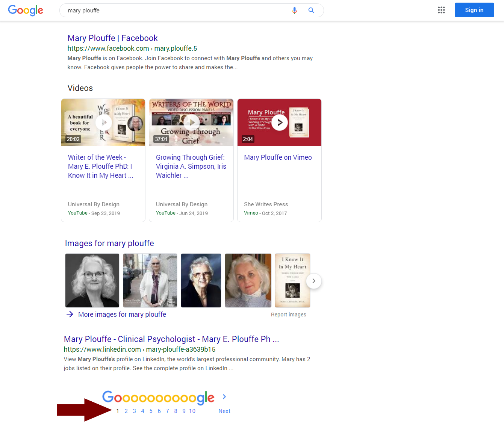
Task: Click 20:02 duration badge on first video
Action: [x=73, y=139]
